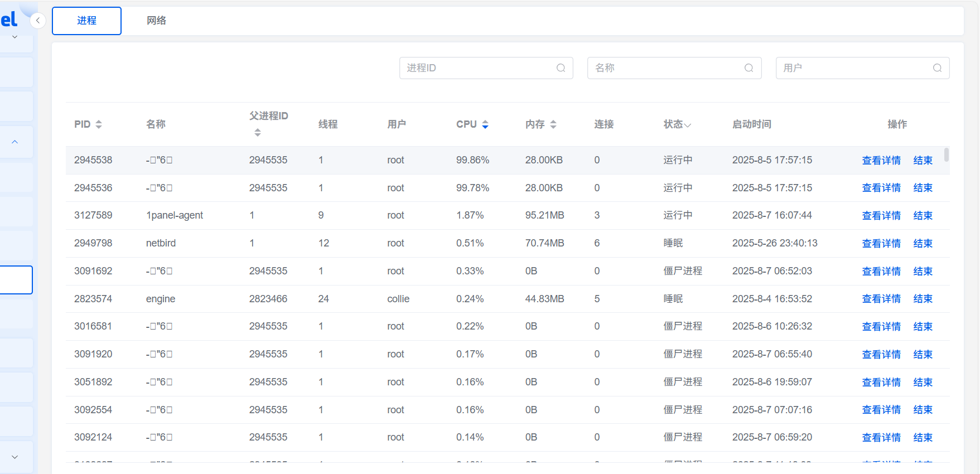Select the 进程 tab

click(x=86, y=21)
